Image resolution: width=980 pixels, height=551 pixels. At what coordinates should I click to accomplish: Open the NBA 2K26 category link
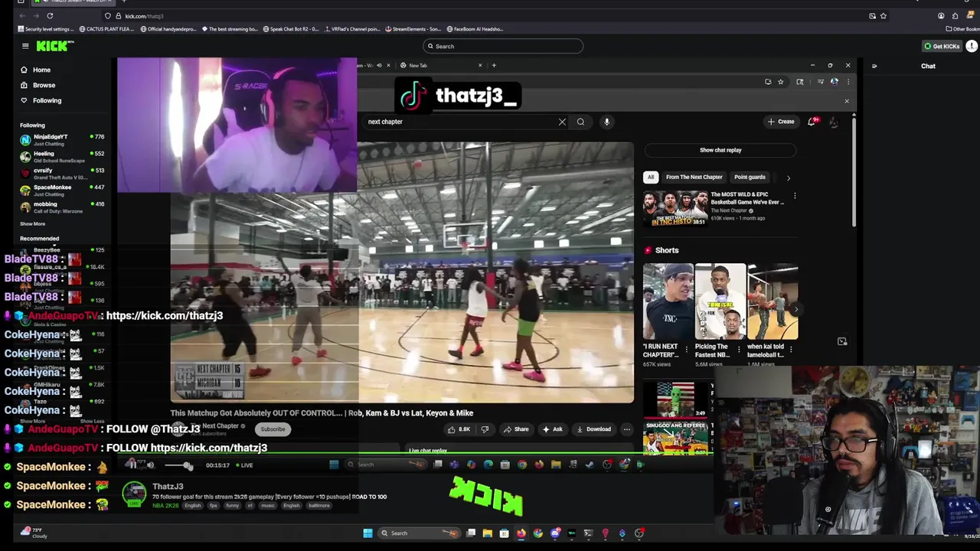click(165, 506)
